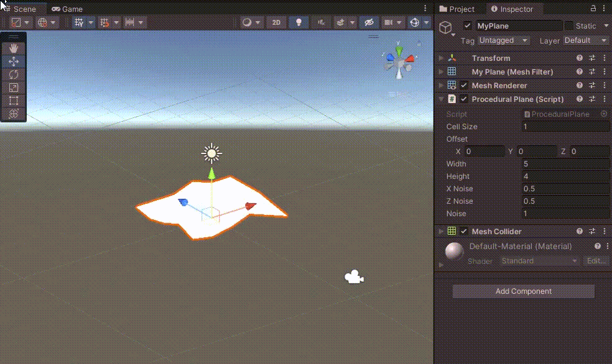Select the Move tool
612x364 pixels.
coord(14,61)
